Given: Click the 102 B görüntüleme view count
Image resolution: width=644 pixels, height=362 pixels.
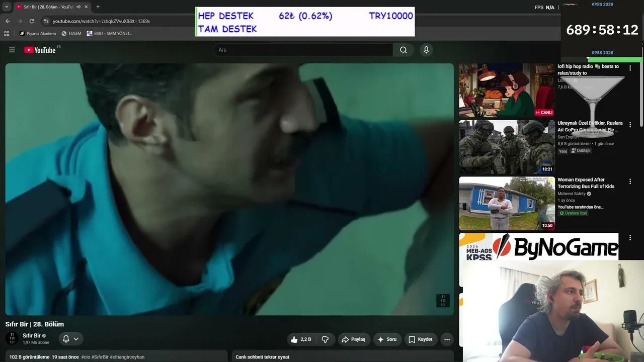Looking at the screenshot, I should pos(29,357).
